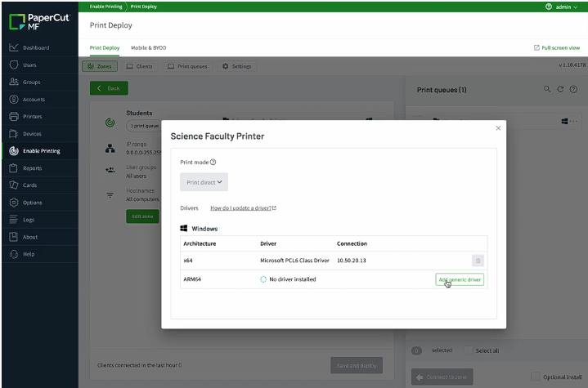Expand the admin user menu
The image size is (588, 388).
[x=563, y=7]
